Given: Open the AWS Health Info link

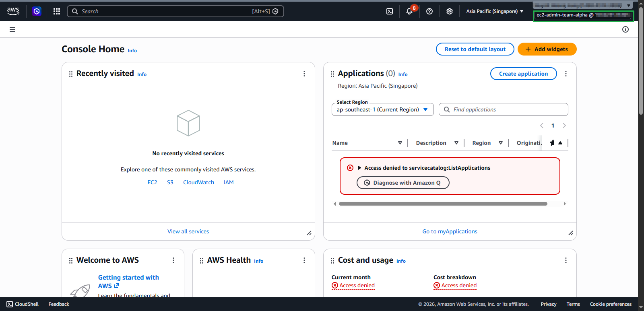Looking at the screenshot, I should 259,261.
